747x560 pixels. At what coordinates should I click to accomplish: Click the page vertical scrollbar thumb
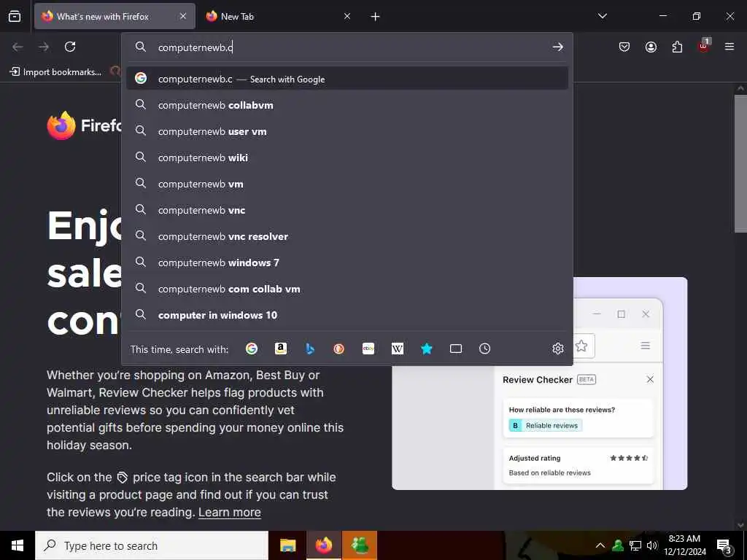(x=740, y=164)
